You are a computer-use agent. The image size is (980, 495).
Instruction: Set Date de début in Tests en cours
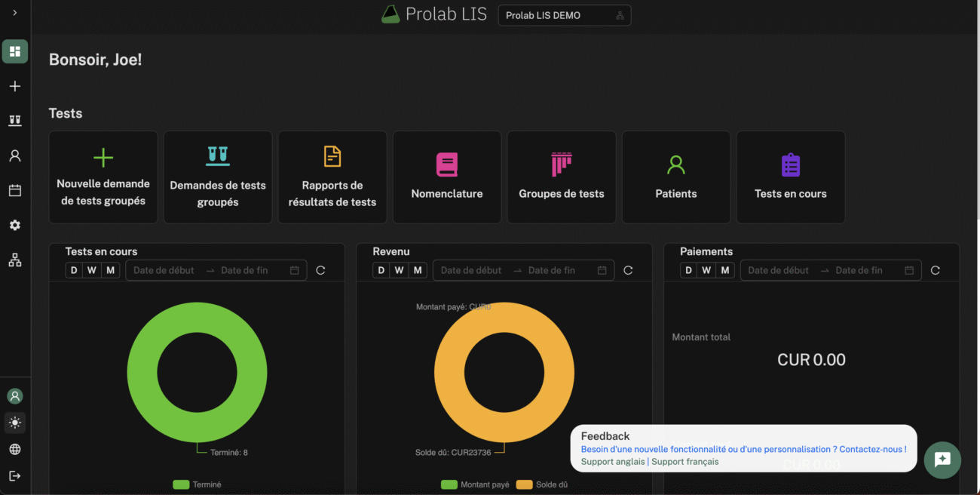click(x=164, y=270)
